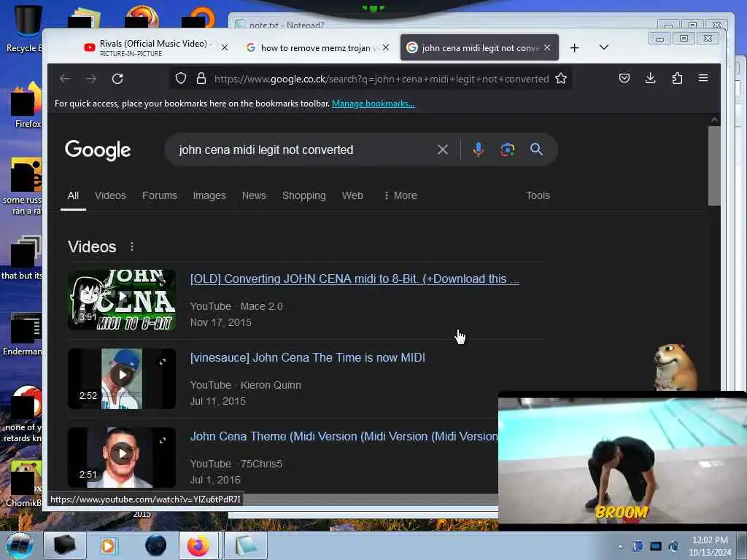Play the 75Chris5 video thumbnail
Screen dimensions: 747x560
click(x=122, y=457)
